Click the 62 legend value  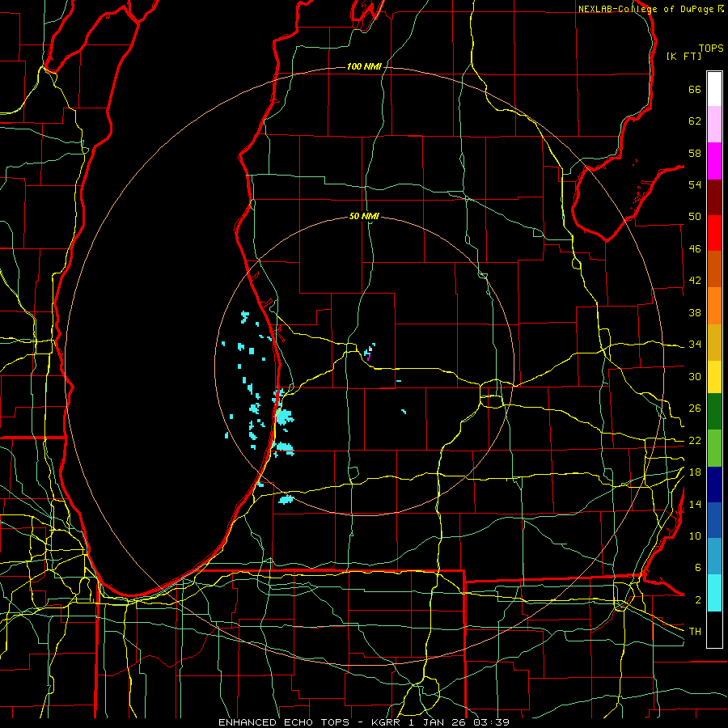point(695,121)
